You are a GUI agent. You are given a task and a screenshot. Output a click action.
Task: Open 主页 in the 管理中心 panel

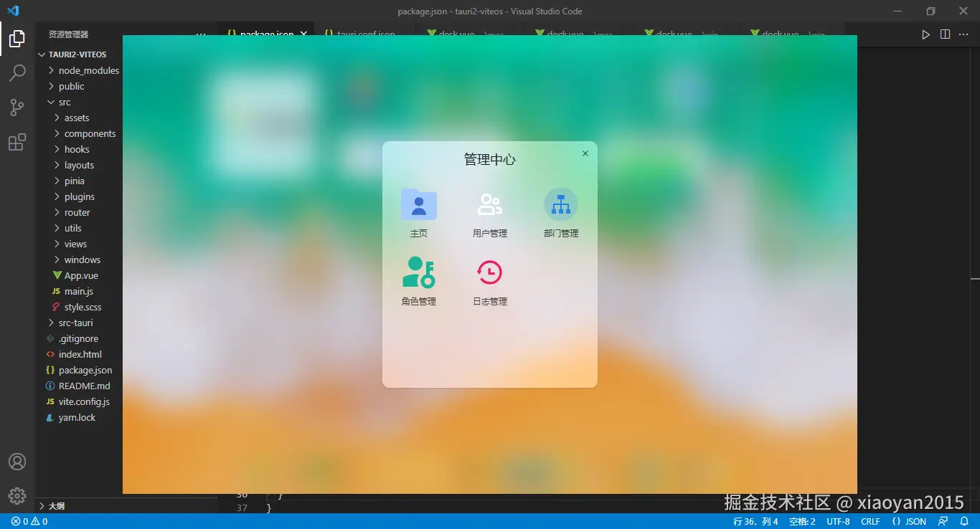pos(418,211)
